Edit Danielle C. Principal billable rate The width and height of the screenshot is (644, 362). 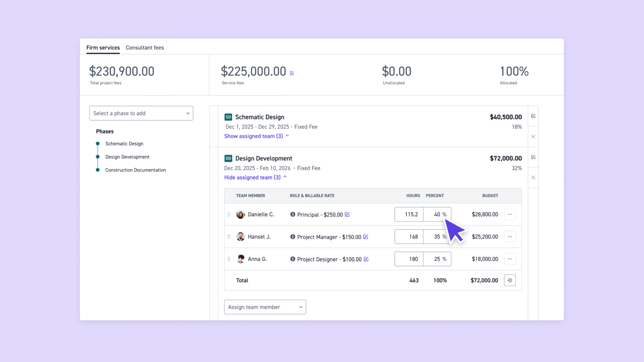pos(347,214)
